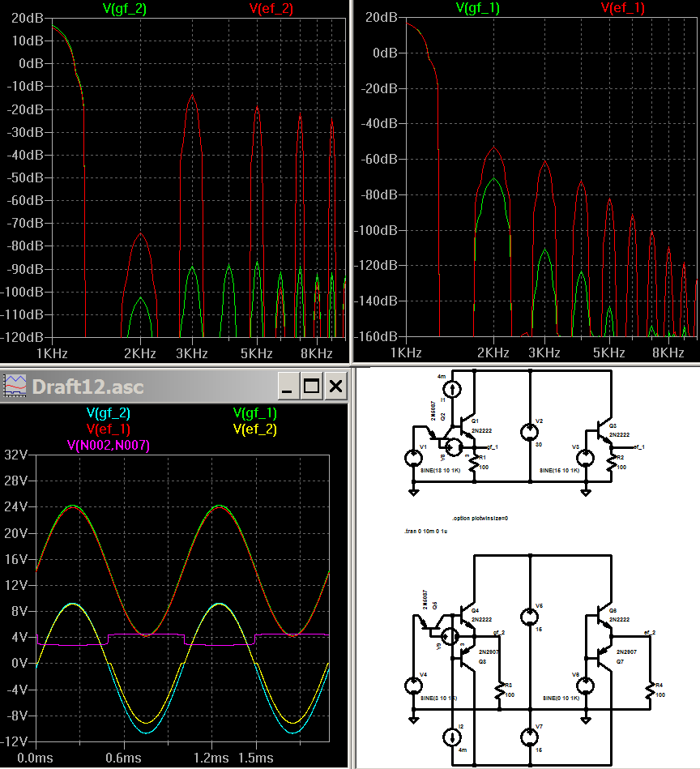
Task: Click the V(gf_1) trace label in top-right FFT plot
Action: click(x=477, y=8)
